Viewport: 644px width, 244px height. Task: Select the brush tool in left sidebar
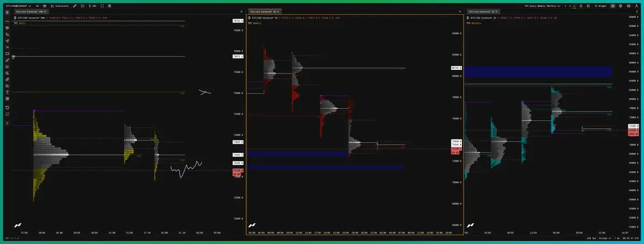tap(7, 60)
